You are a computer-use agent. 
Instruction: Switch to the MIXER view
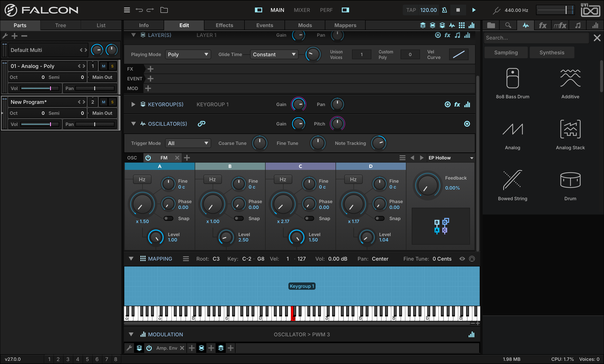[x=302, y=10]
